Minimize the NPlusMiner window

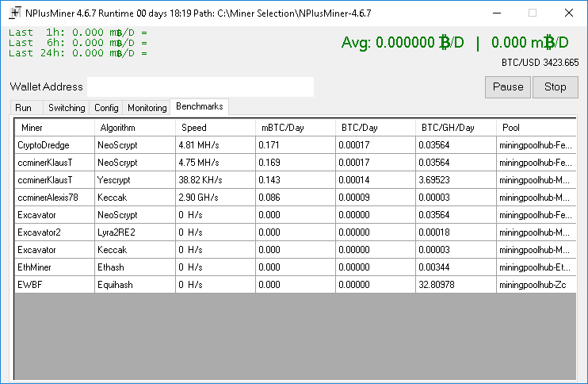[497, 13]
